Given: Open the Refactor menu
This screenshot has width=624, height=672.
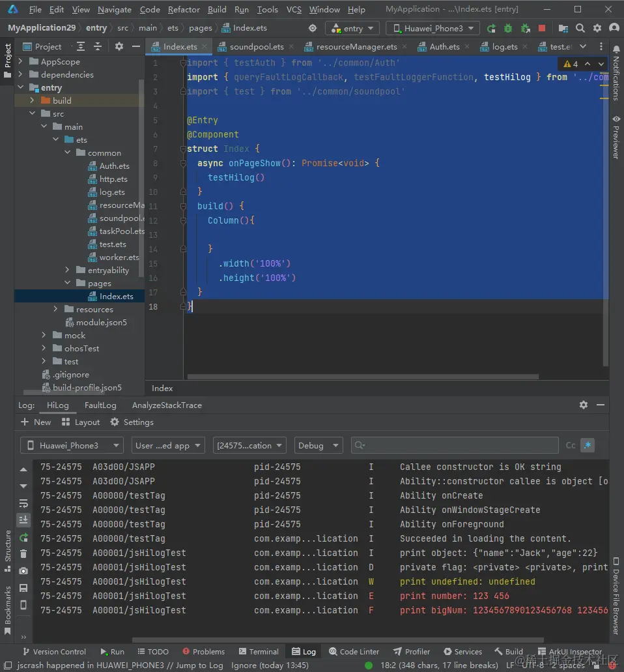Looking at the screenshot, I should tap(184, 10).
